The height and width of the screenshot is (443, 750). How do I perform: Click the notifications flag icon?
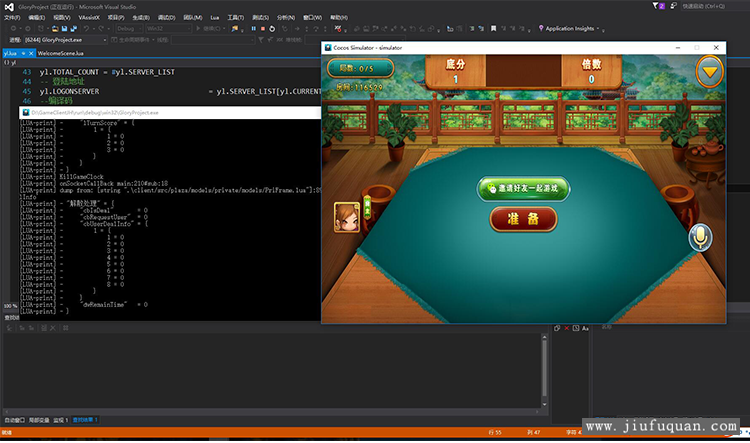(658, 6)
